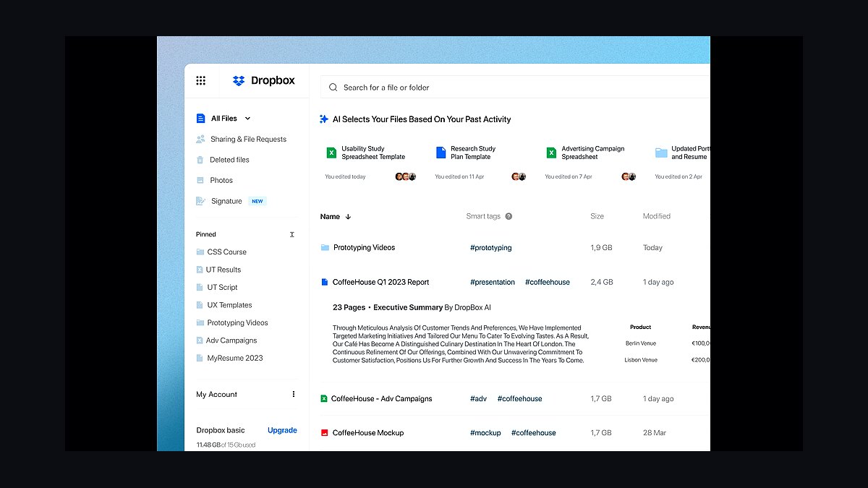Click the AI sparkle icon
Image resolution: width=868 pixels, height=488 pixels.
(x=324, y=119)
